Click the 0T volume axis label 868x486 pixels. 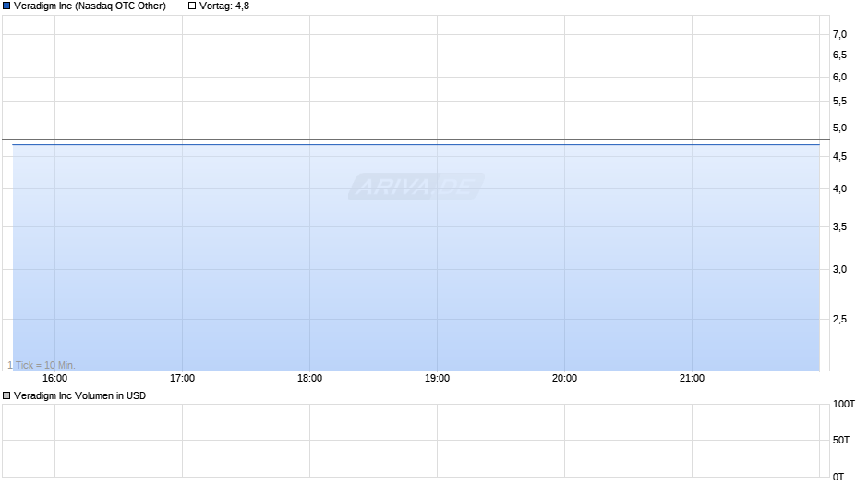(838, 477)
